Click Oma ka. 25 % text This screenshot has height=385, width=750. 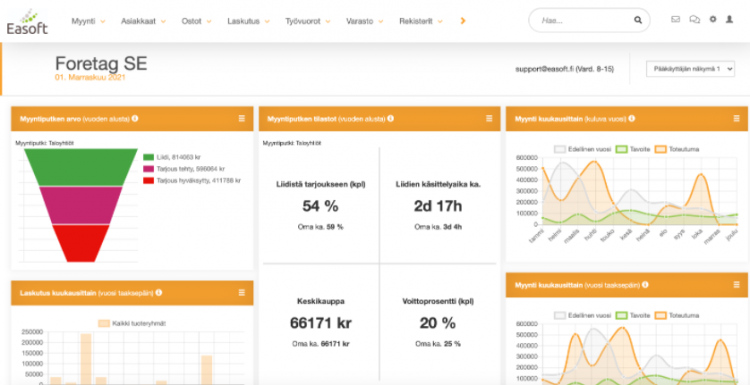click(x=438, y=343)
